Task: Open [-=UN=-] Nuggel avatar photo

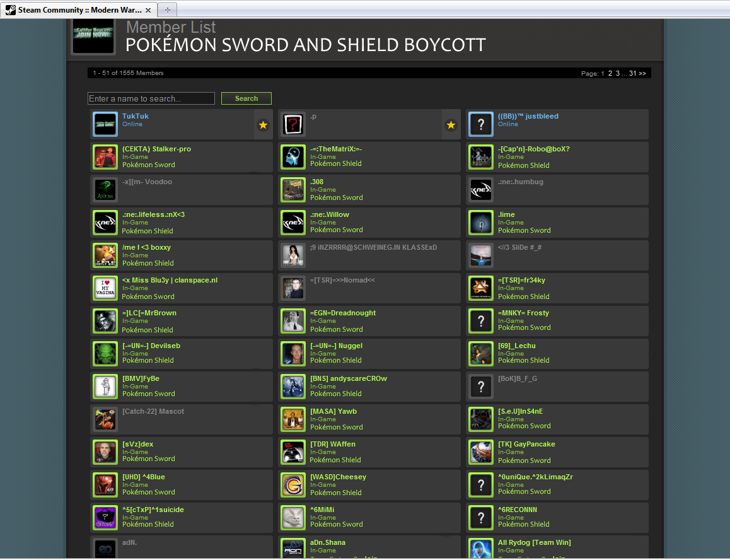Action: [293, 354]
